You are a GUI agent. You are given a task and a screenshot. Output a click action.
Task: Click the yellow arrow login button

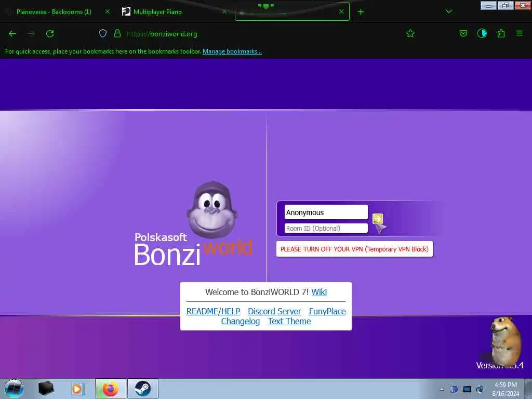point(378,219)
